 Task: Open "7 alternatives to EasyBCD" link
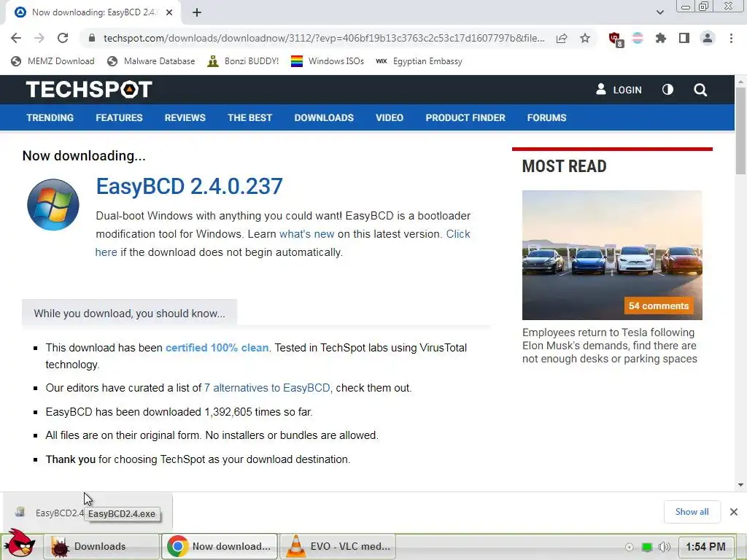pos(267,388)
